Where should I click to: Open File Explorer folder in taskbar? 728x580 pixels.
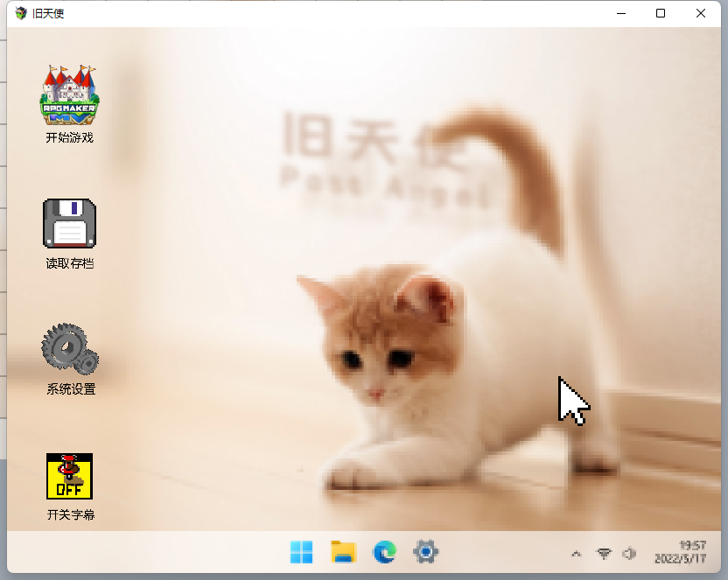343,552
